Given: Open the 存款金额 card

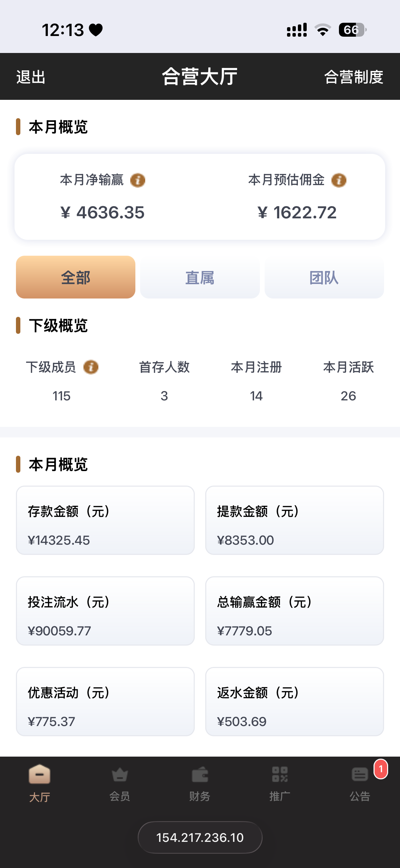Looking at the screenshot, I should click(x=105, y=520).
